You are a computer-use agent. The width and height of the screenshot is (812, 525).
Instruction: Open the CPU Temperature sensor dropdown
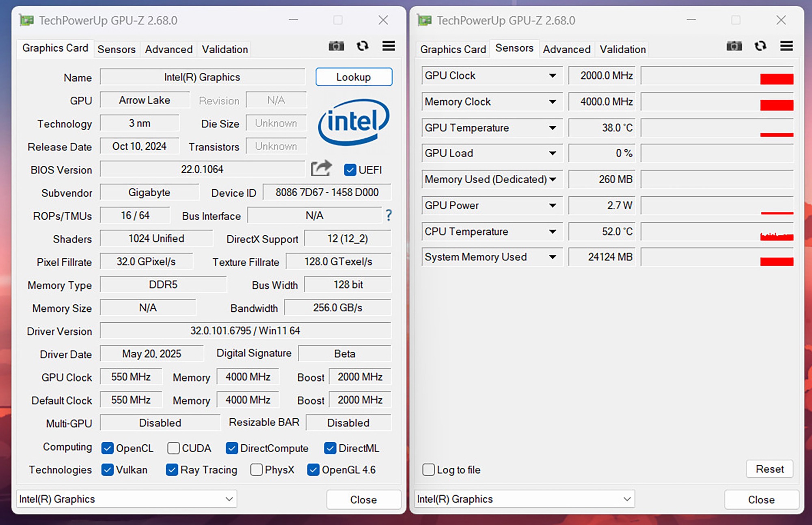click(x=552, y=232)
